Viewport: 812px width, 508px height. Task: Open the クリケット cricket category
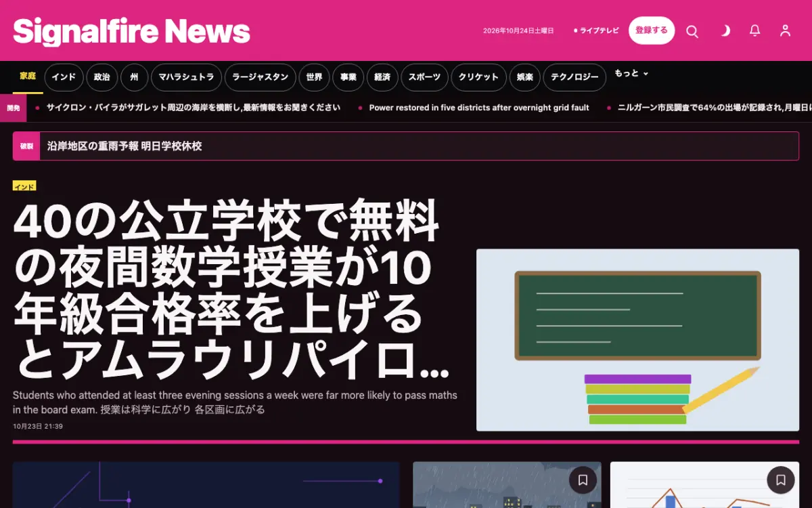pyautogui.click(x=478, y=77)
